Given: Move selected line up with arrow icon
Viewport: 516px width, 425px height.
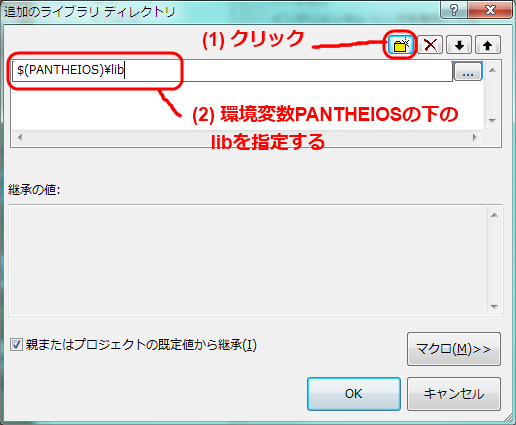Looking at the screenshot, I should (488, 45).
